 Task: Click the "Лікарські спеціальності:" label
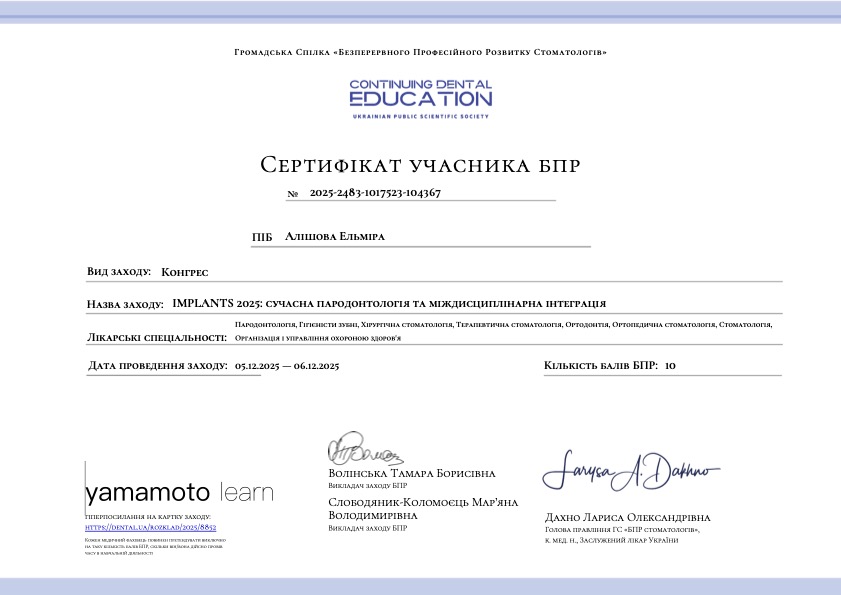coord(157,337)
